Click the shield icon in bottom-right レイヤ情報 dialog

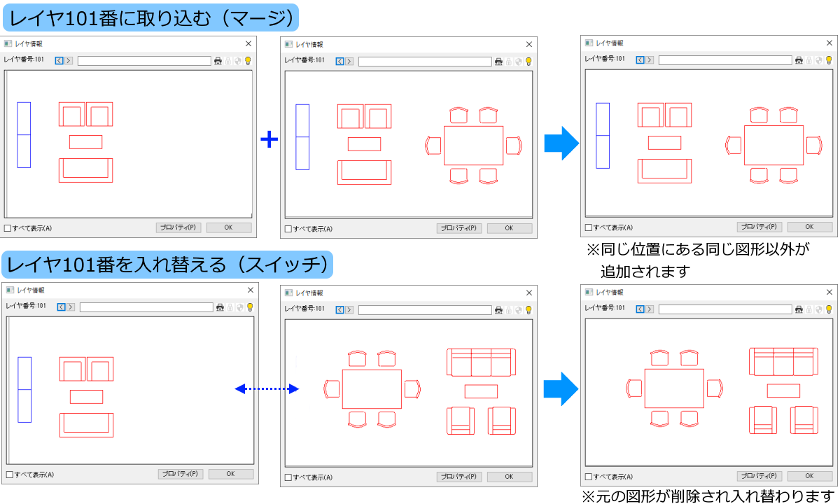819,309
